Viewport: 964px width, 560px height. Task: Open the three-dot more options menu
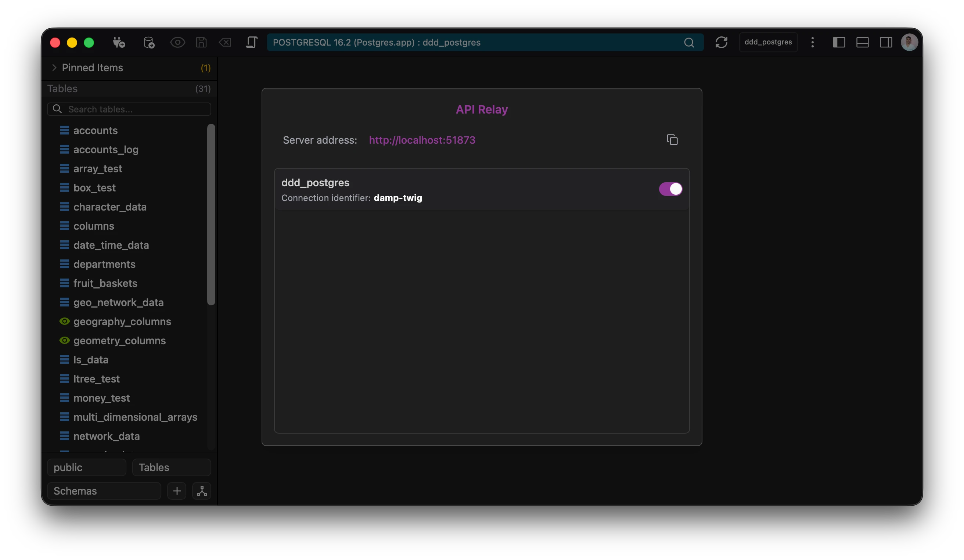click(x=813, y=43)
